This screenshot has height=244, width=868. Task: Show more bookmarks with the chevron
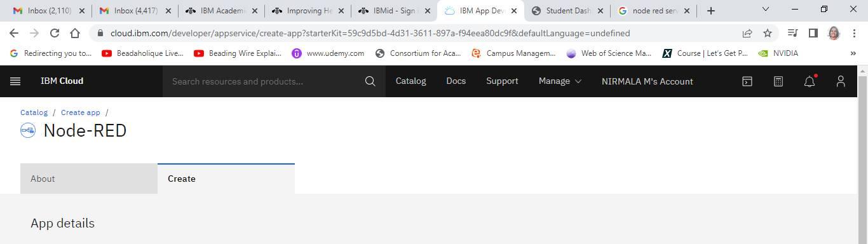click(853, 53)
